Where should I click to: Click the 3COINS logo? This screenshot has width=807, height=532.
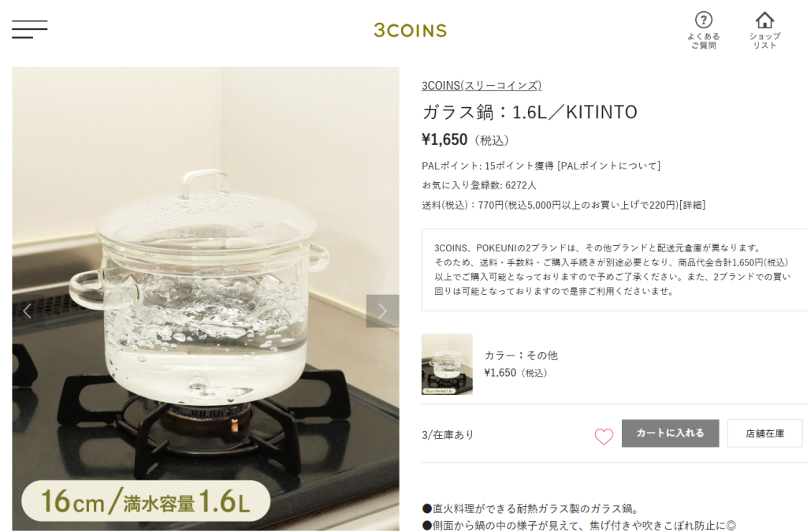tap(410, 31)
